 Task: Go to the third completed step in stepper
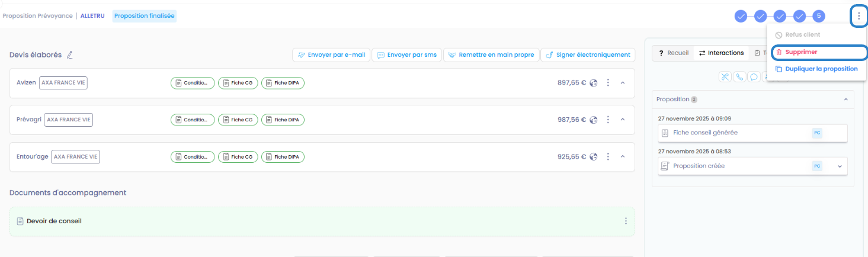tap(780, 16)
